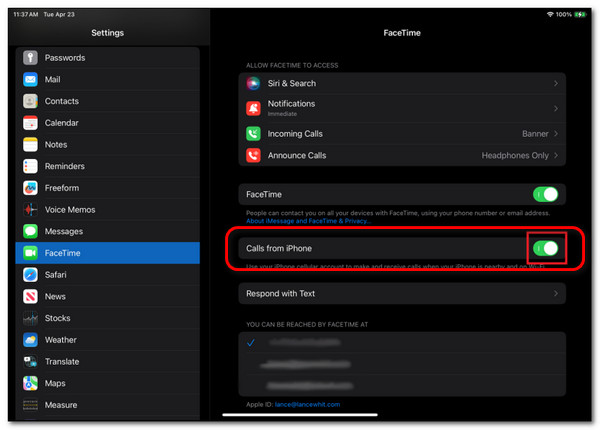Tap the Immediate subtitle under Notifications
The width and height of the screenshot is (600, 430).
tap(282, 114)
